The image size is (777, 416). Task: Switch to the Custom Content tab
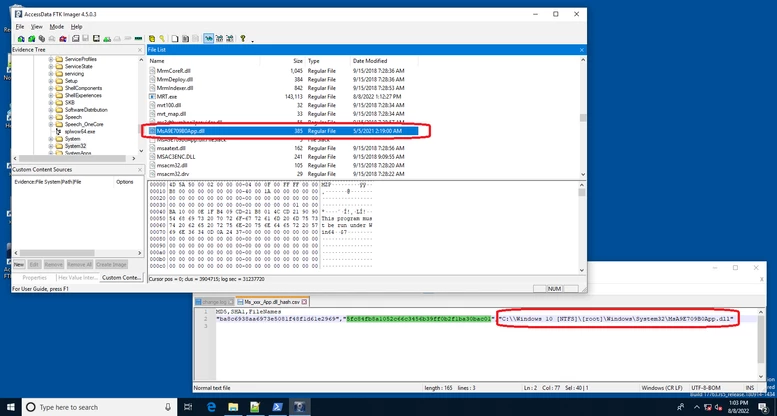[x=121, y=278]
